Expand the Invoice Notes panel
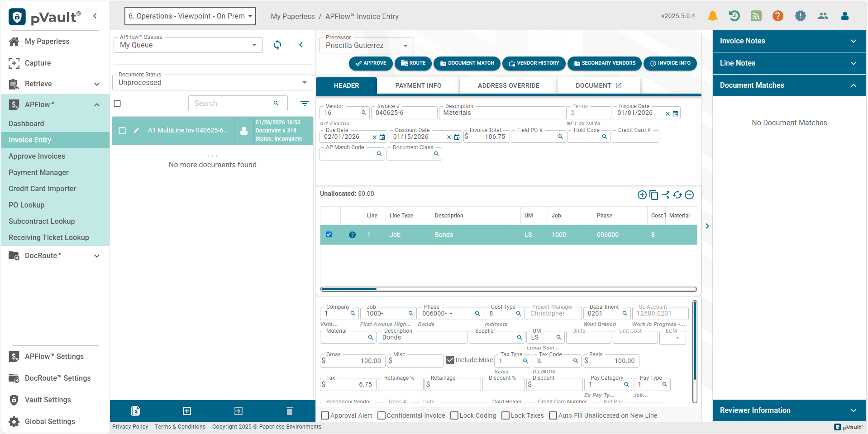868x434 pixels. pyautogui.click(x=789, y=41)
